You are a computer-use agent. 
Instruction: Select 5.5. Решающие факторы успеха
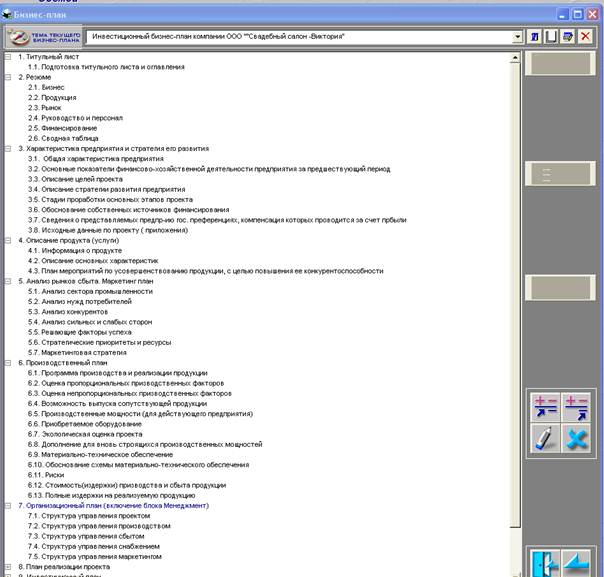[80, 332]
